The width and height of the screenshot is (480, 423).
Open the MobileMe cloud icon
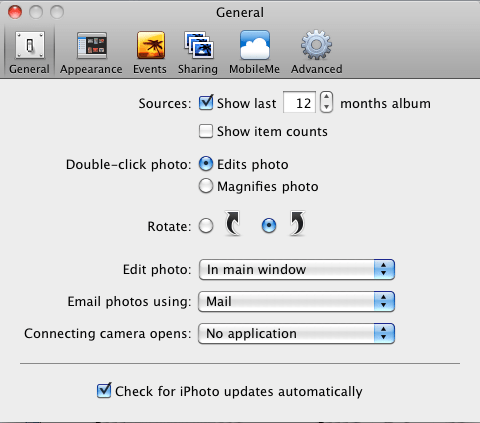click(255, 45)
